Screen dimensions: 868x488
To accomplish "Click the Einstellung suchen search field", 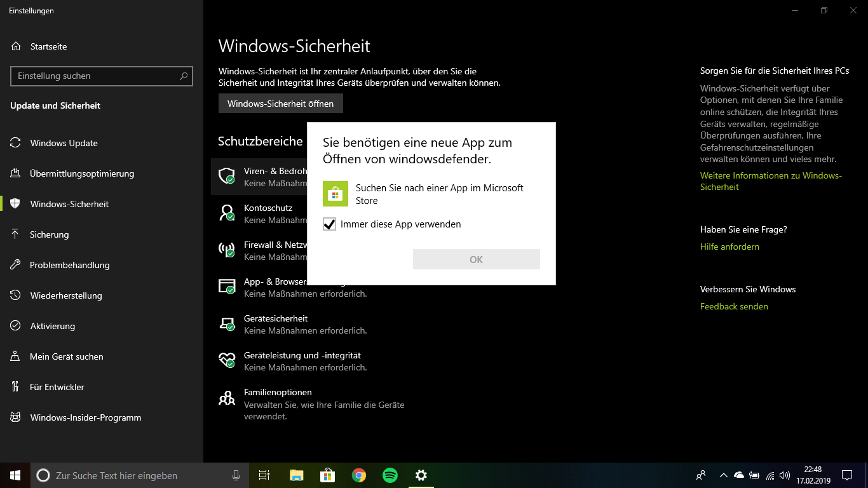I will 102,76.
